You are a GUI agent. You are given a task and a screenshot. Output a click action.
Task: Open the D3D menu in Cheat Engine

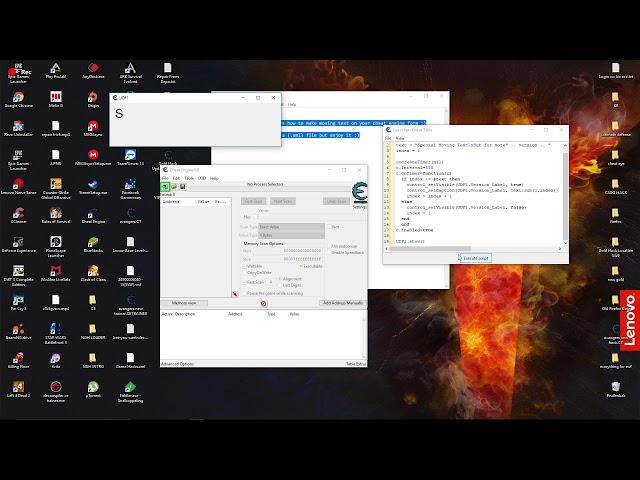(x=202, y=178)
